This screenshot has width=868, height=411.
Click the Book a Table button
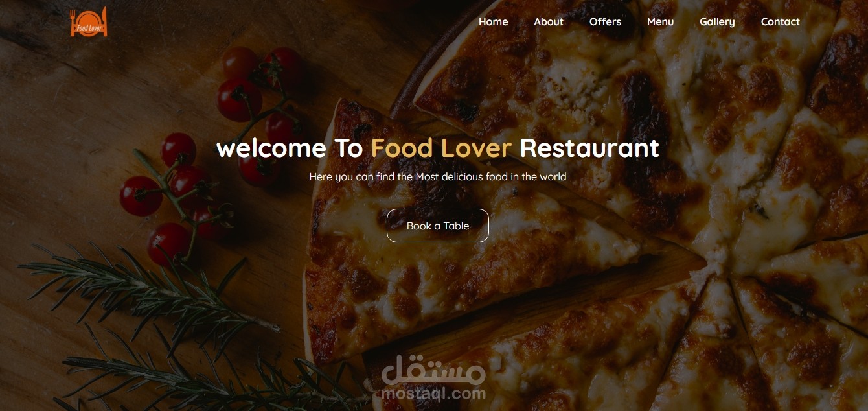click(438, 226)
